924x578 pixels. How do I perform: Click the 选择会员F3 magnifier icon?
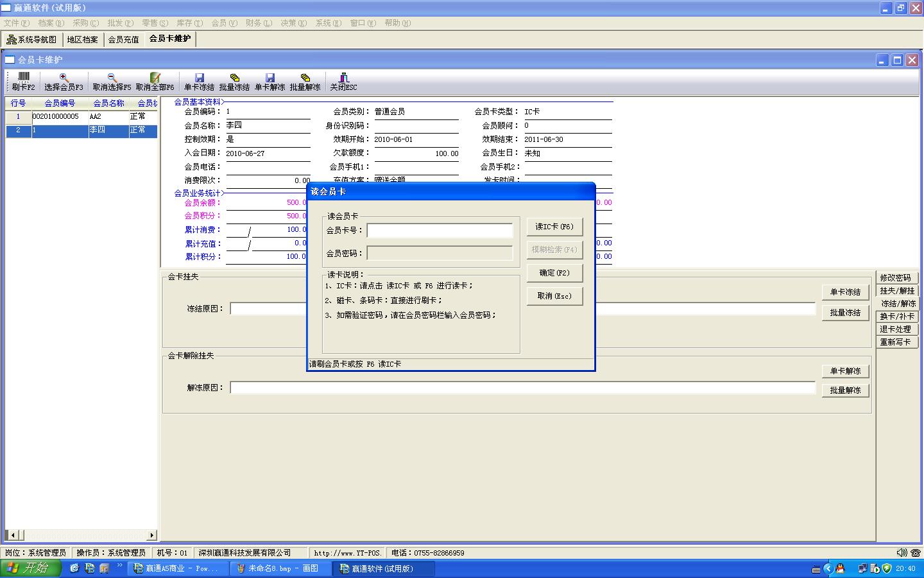pos(64,78)
